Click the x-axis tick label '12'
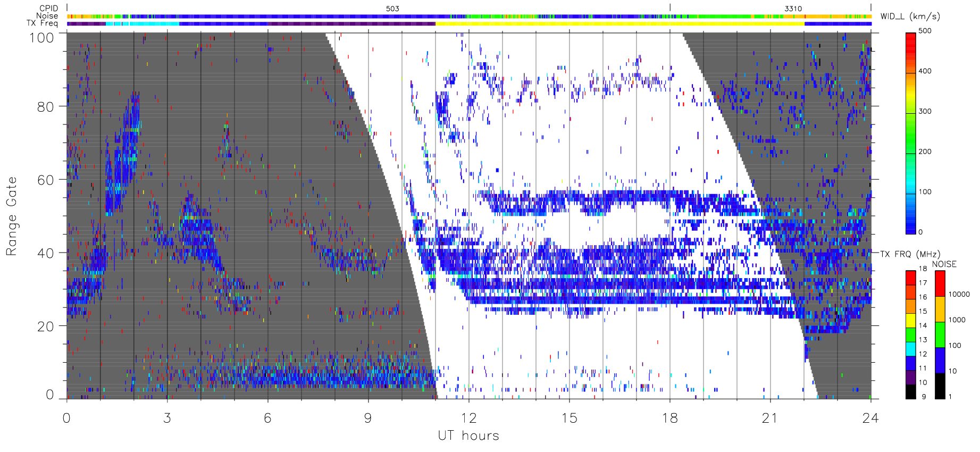Screen dimensions: 980x452 point(468,418)
